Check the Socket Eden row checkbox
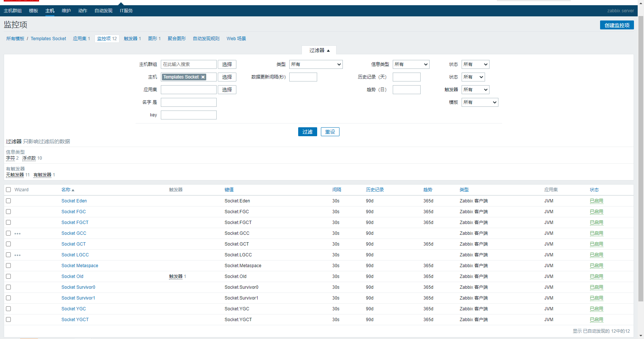This screenshot has height=339, width=644. [x=9, y=201]
